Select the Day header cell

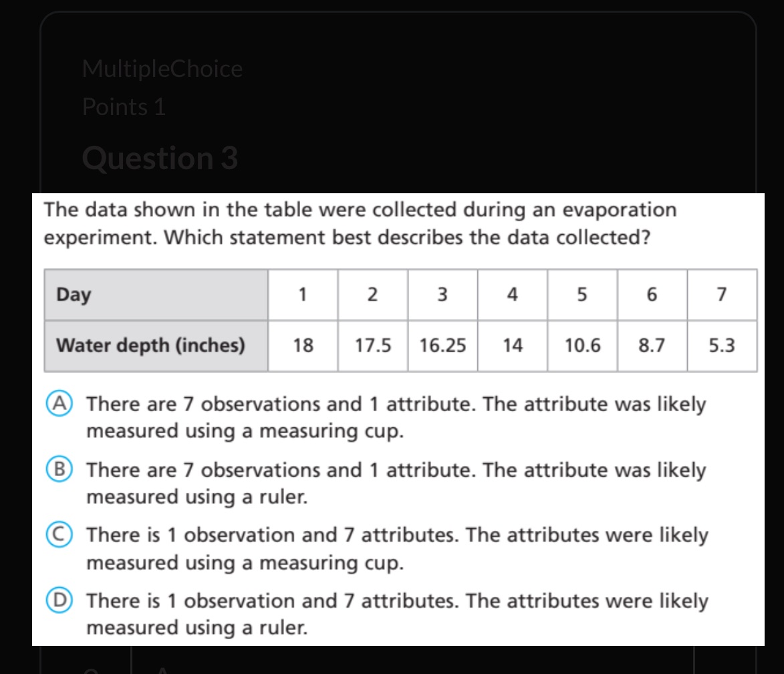155,295
